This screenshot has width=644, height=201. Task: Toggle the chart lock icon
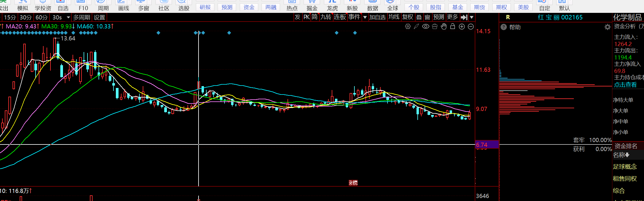[x=453, y=27]
